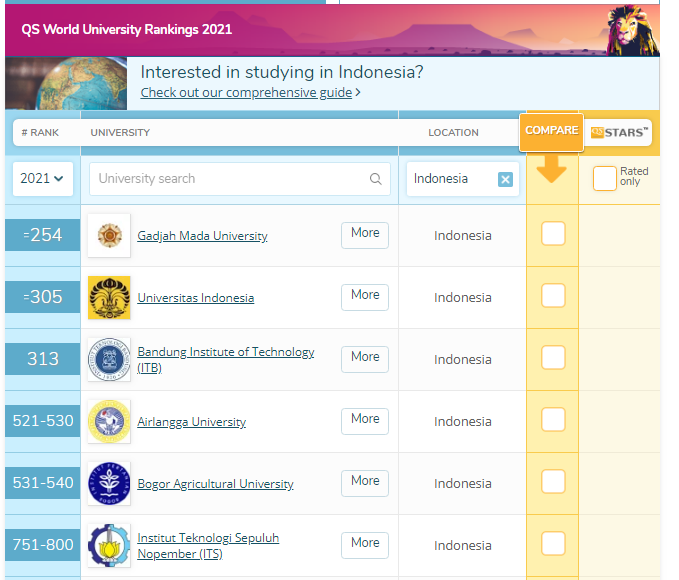Click the Universitas Indonesia logo icon
Screen dimensions: 679x580
[x=108, y=298]
